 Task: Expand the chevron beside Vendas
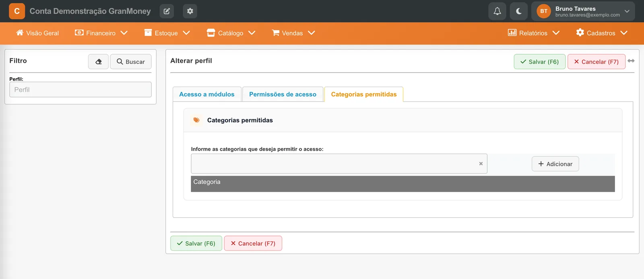coord(311,33)
